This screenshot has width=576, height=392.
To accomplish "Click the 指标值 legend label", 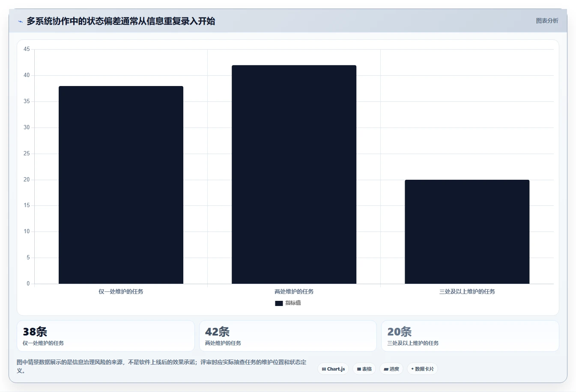I will (293, 303).
